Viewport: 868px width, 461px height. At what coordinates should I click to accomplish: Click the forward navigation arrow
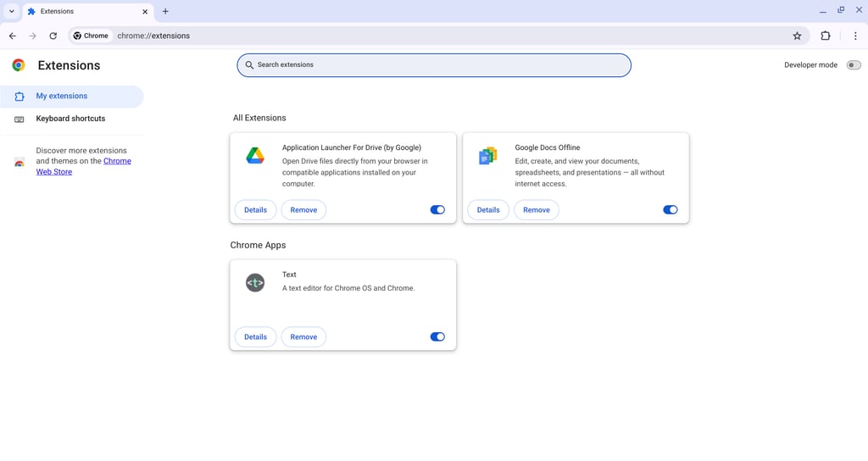[33, 36]
